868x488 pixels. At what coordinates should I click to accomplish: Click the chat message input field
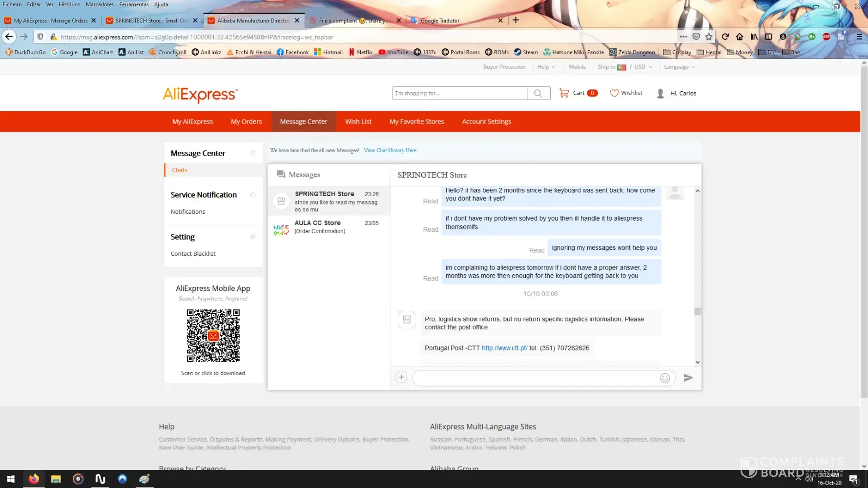[x=535, y=378]
